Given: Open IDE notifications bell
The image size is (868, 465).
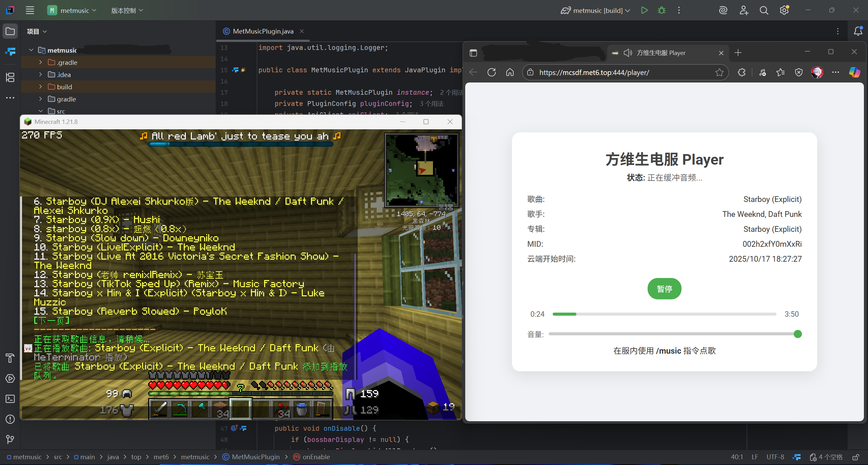Looking at the screenshot, I should coord(858,31).
